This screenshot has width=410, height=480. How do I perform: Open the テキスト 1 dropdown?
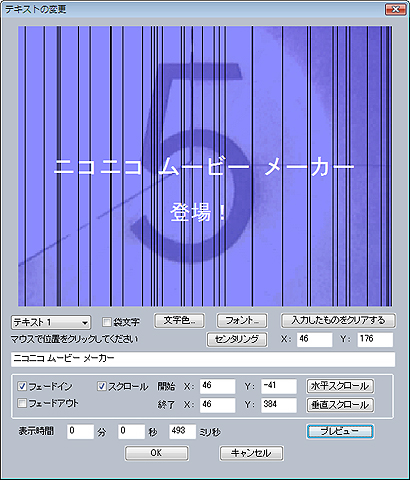coord(51,322)
